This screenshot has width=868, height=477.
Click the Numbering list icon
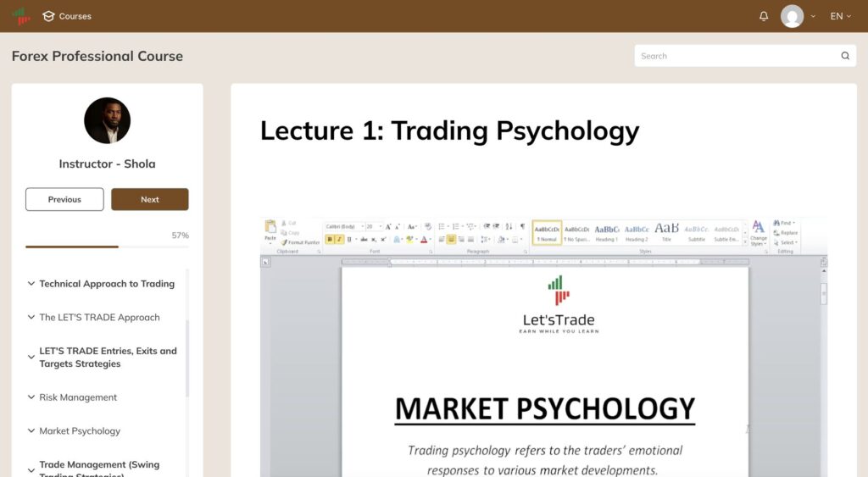click(457, 227)
